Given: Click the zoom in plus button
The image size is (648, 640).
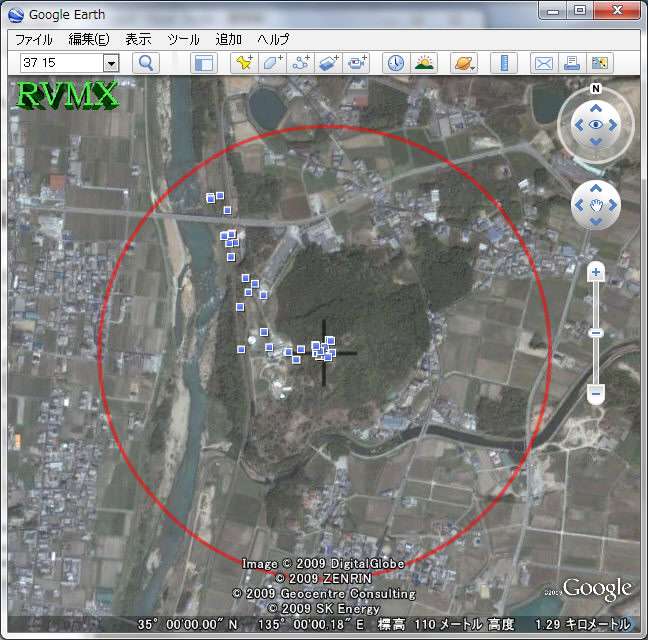Looking at the screenshot, I should click(595, 271).
